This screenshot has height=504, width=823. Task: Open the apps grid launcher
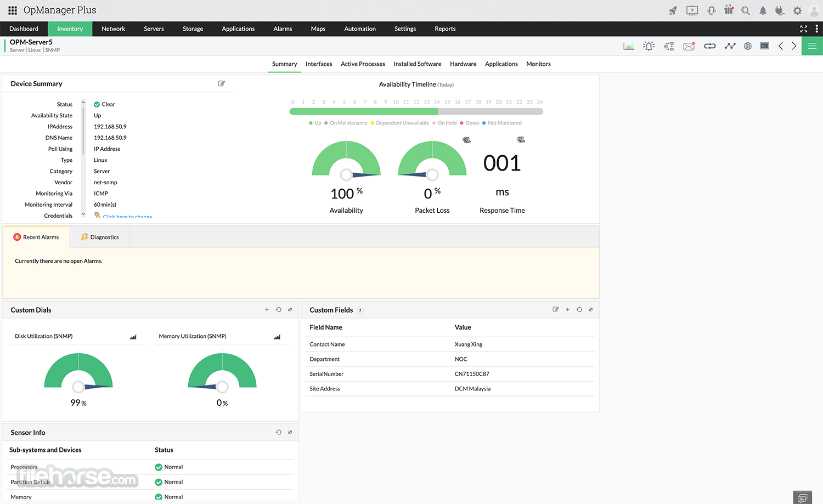point(13,10)
